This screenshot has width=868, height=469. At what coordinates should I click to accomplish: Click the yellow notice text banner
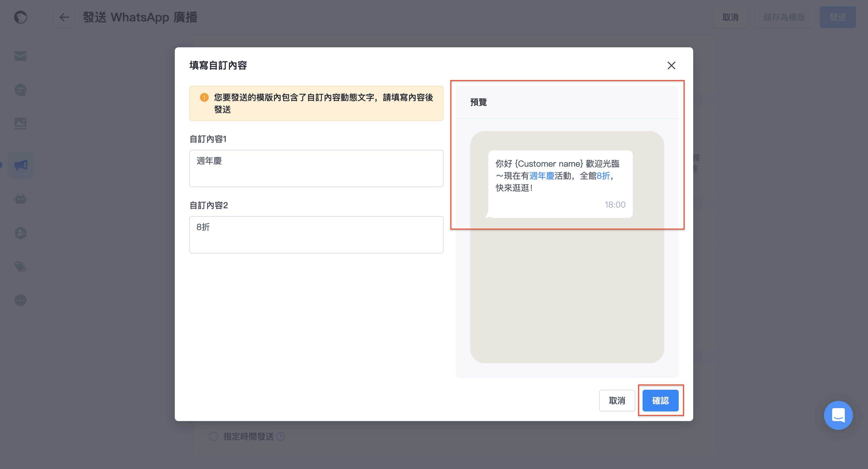(x=316, y=103)
